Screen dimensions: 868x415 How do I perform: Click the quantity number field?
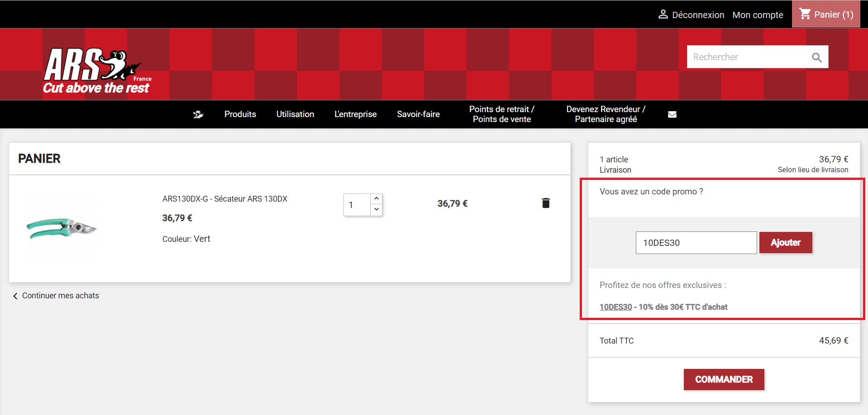pyautogui.click(x=357, y=205)
